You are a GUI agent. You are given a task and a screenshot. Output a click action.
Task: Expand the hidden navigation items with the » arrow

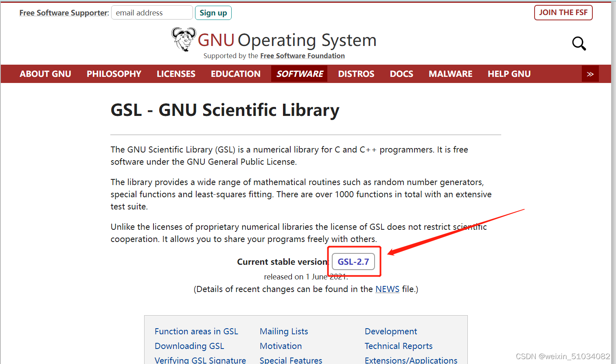point(590,74)
